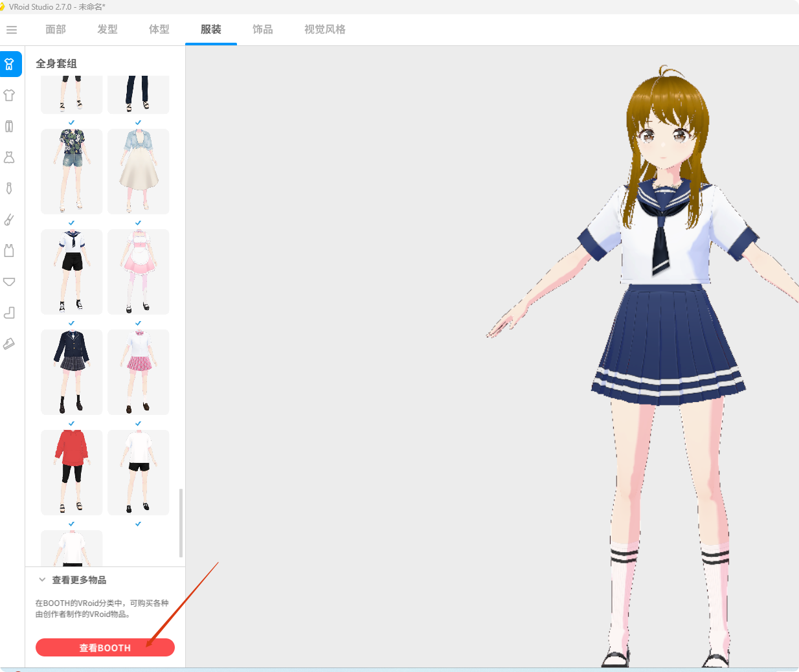799x672 pixels.
Task: Choose the white top pink plaid skirt outfit
Action: [139, 372]
